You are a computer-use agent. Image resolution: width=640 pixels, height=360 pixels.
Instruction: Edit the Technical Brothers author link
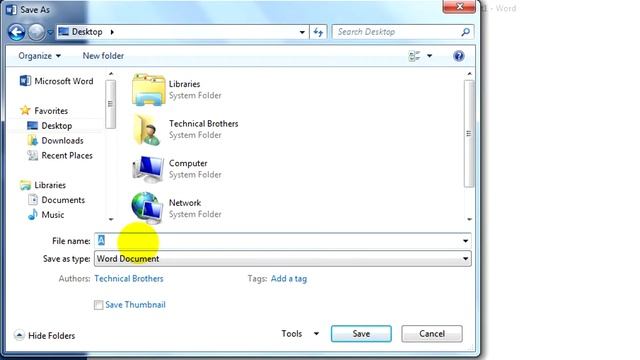pos(129,278)
